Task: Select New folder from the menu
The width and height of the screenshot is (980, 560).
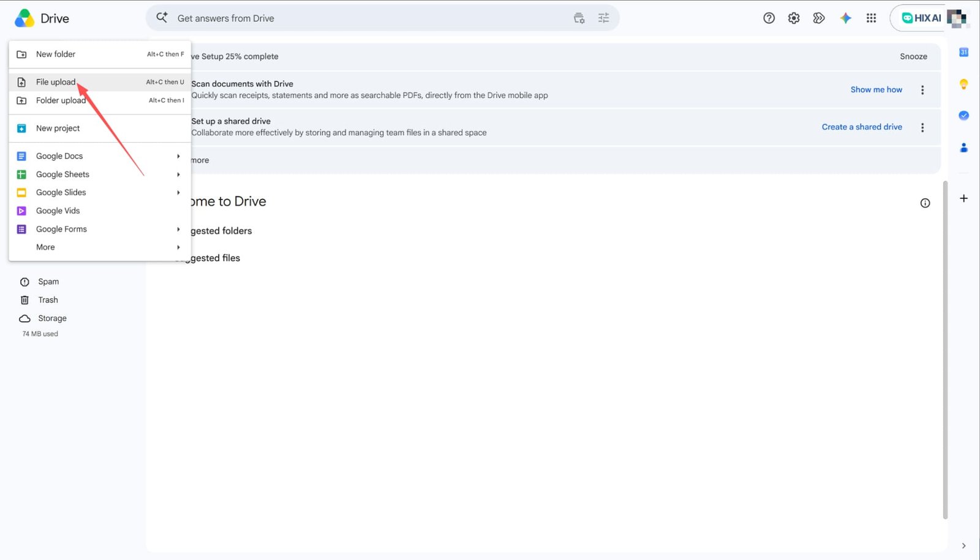Action: [x=100, y=54]
